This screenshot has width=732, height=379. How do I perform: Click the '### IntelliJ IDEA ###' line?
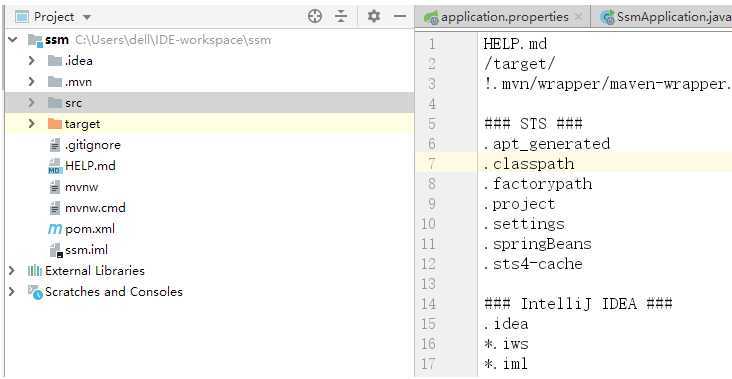coord(578,304)
